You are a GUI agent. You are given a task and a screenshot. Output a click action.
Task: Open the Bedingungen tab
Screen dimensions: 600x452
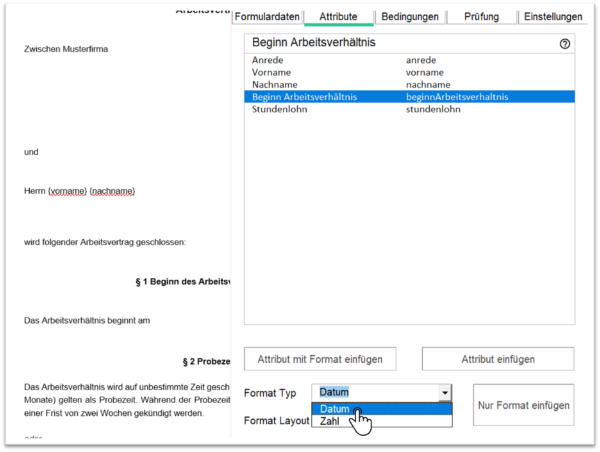point(410,17)
